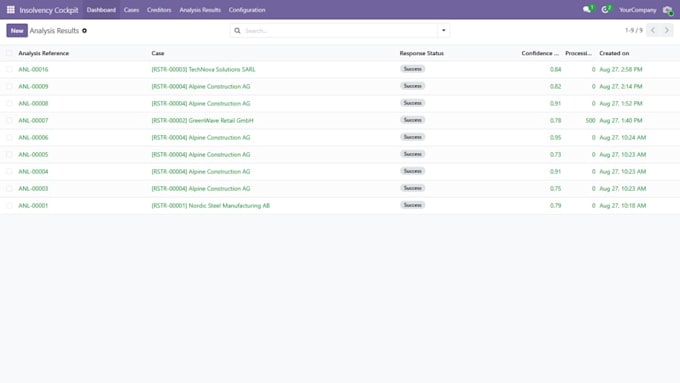Viewport: 680px width, 383px height.
Task: Sort by Case column header
Action: (158, 53)
